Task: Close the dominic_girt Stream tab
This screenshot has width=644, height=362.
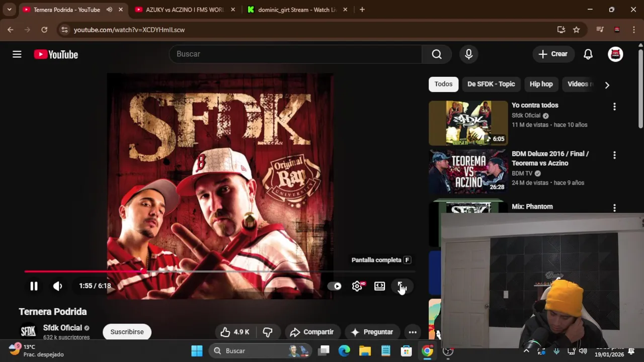Action: coord(346,10)
